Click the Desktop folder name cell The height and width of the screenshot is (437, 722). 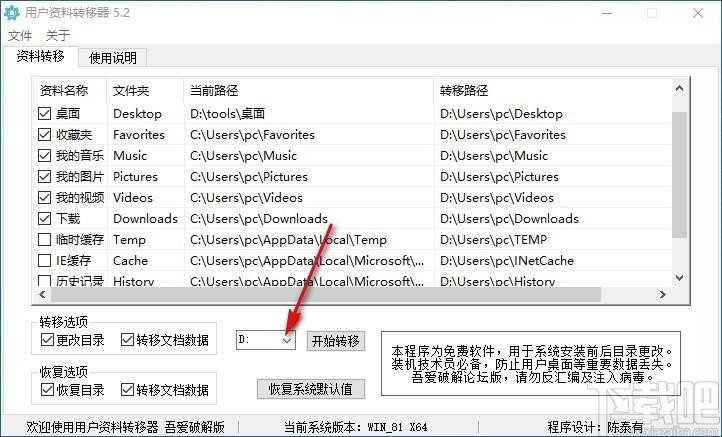(146, 113)
